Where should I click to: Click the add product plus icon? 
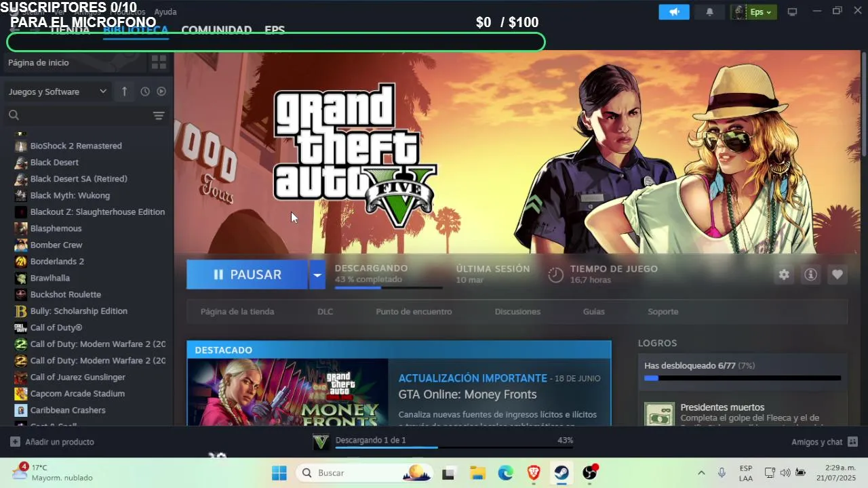click(x=15, y=442)
